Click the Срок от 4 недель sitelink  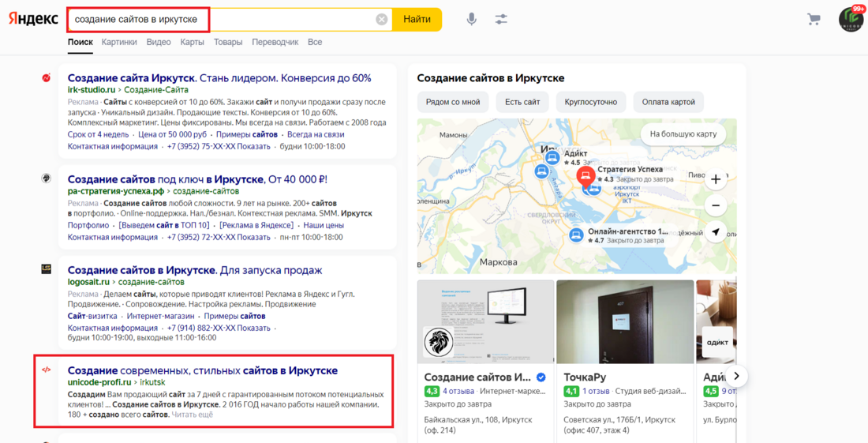[98, 134]
